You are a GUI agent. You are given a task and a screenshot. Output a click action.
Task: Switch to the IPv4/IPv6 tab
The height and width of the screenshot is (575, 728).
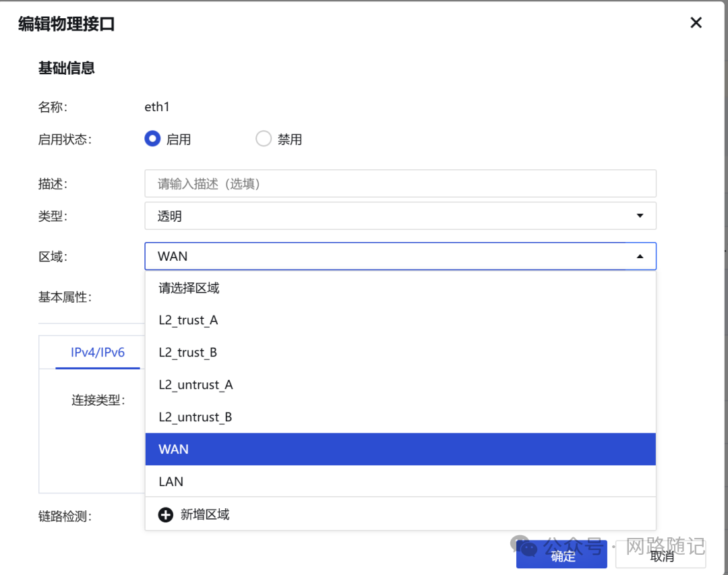click(x=98, y=352)
